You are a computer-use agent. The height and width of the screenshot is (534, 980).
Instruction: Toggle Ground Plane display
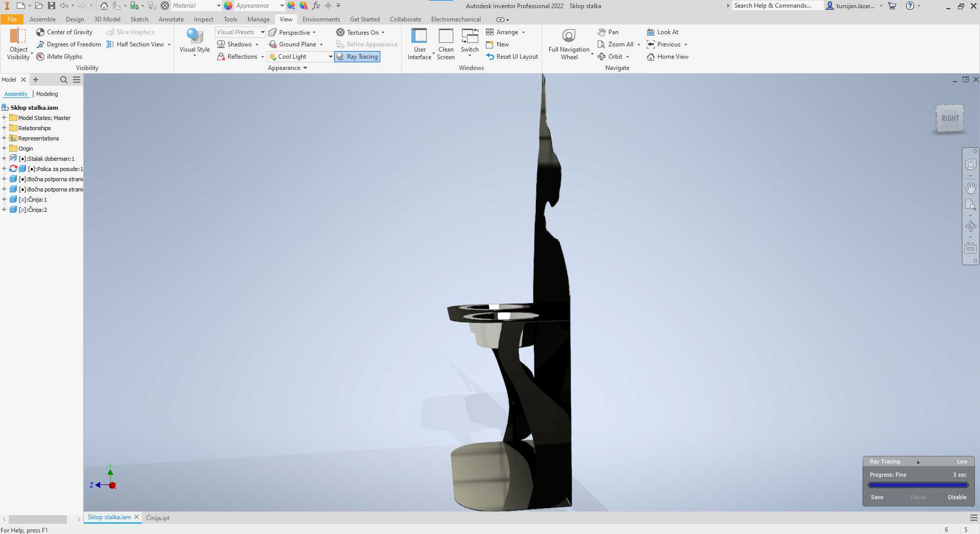click(x=292, y=44)
